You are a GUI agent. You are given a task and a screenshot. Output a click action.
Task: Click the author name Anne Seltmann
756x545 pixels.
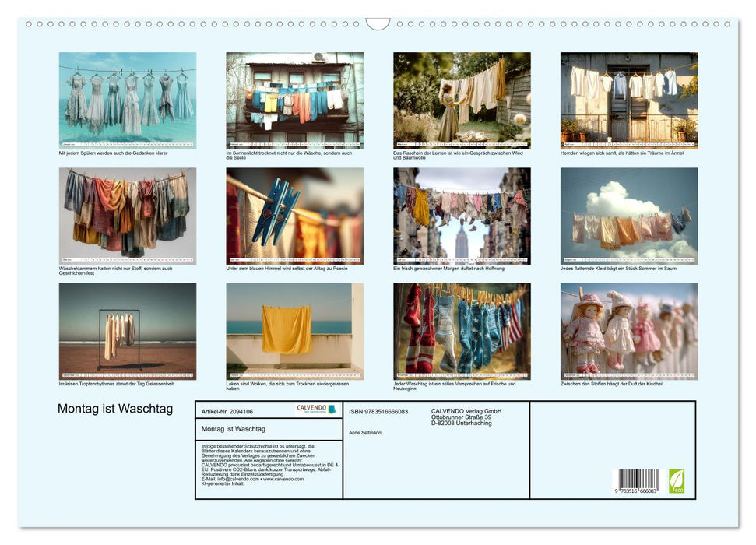click(365, 432)
